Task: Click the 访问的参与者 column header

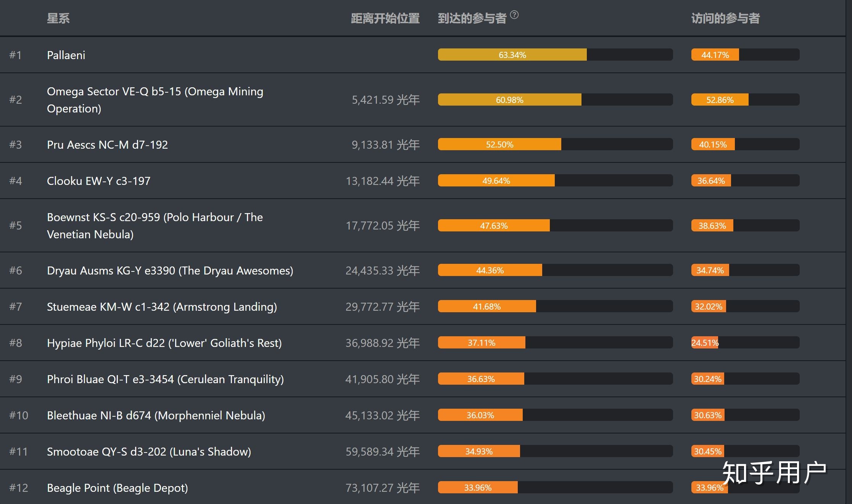Action: (725, 18)
